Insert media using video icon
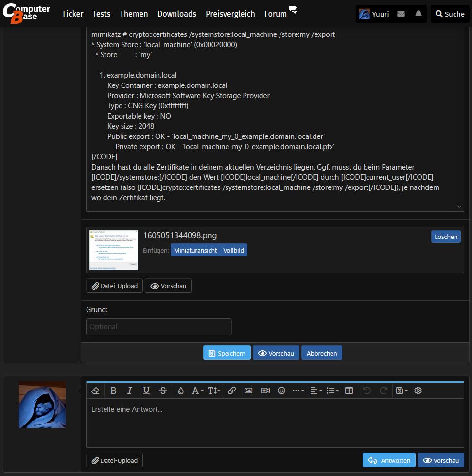The image size is (472, 476). (x=265, y=391)
